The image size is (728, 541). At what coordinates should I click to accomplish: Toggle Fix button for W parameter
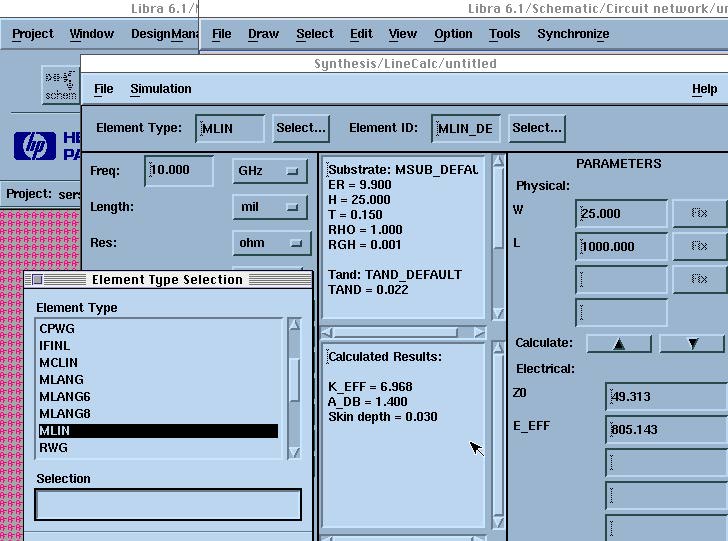pyautogui.click(x=699, y=213)
